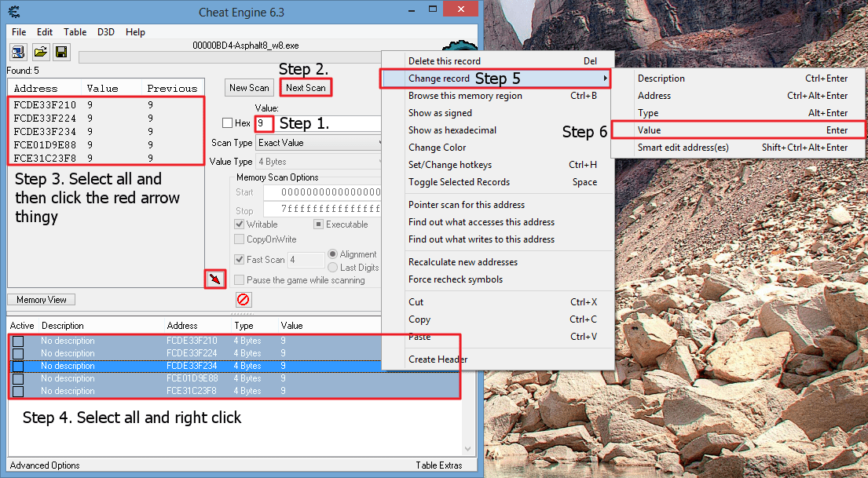Click the Start address field

coord(324,192)
